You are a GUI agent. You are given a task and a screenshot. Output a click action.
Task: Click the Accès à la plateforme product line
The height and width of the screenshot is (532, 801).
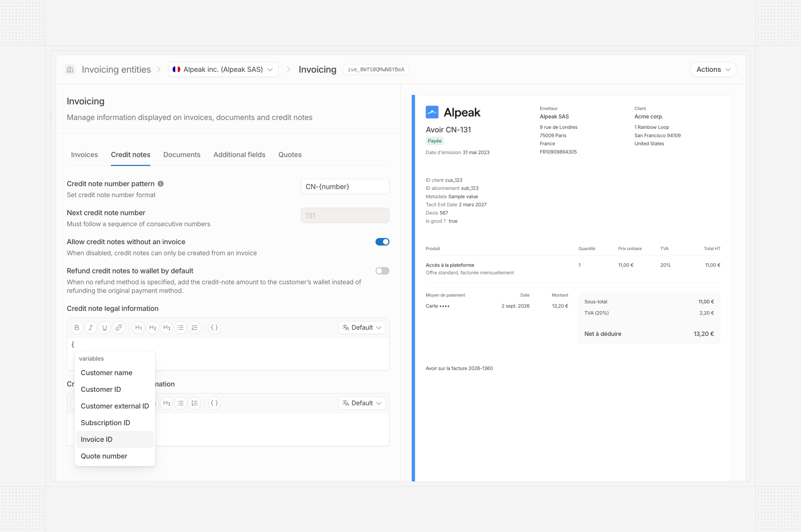coord(573,269)
